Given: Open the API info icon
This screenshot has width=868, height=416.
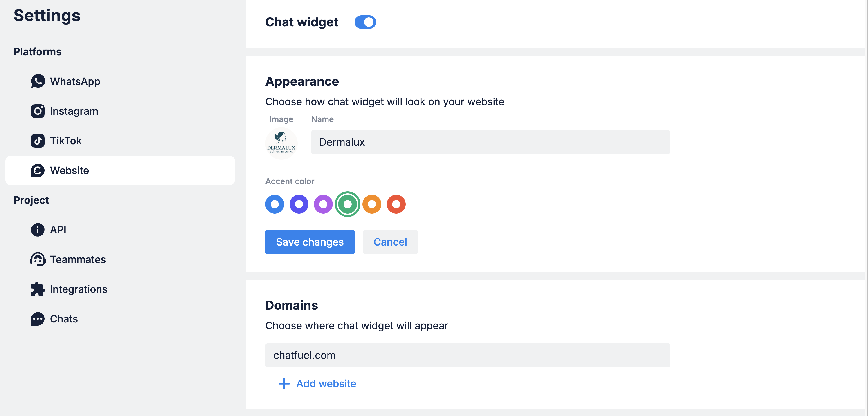Looking at the screenshot, I should pyautogui.click(x=38, y=230).
